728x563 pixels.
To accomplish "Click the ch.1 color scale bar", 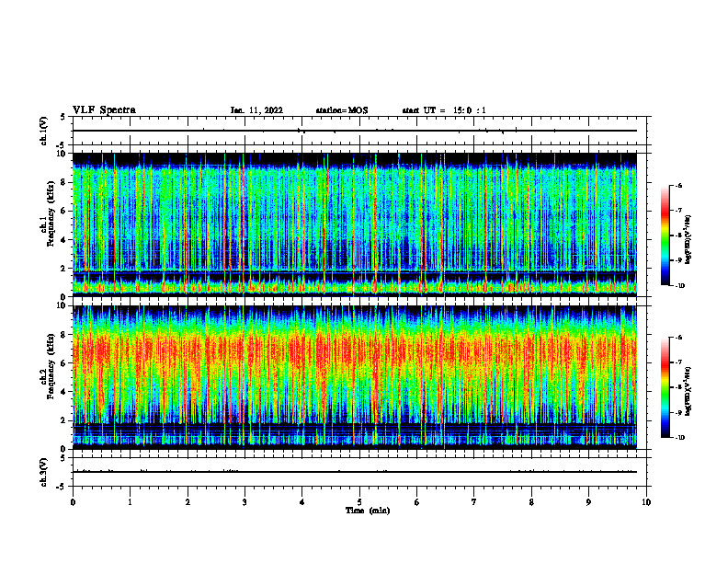I will tap(665, 236).
